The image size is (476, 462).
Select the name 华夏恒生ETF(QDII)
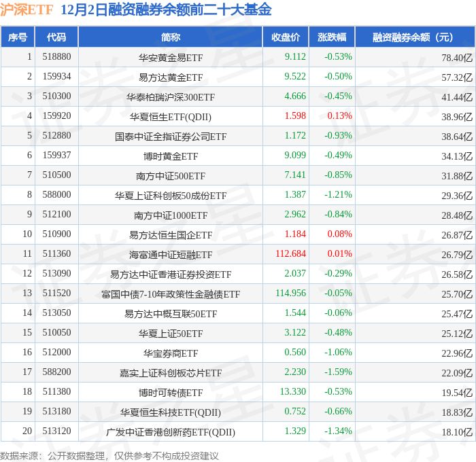click(x=171, y=117)
